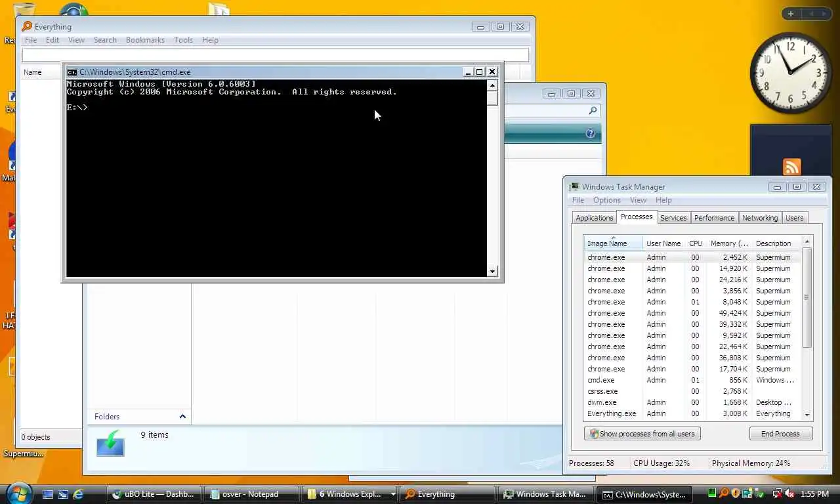Click the End Process button
Screen dimensions: 840x504
click(781, 434)
